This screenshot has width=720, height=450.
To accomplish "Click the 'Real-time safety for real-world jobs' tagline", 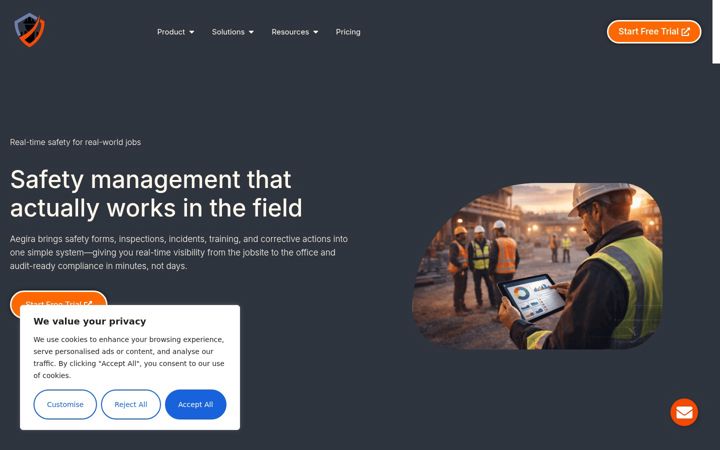I will tap(75, 142).
